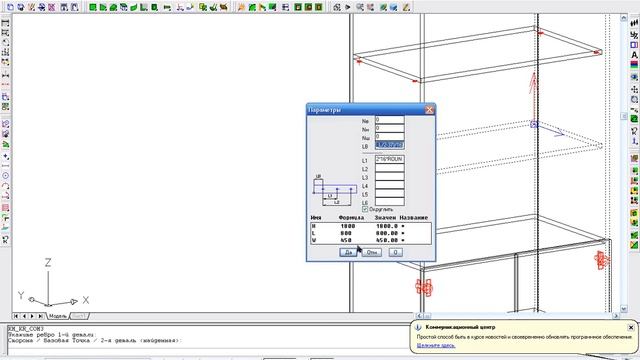Click the L1 input field

click(x=389, y=159)
